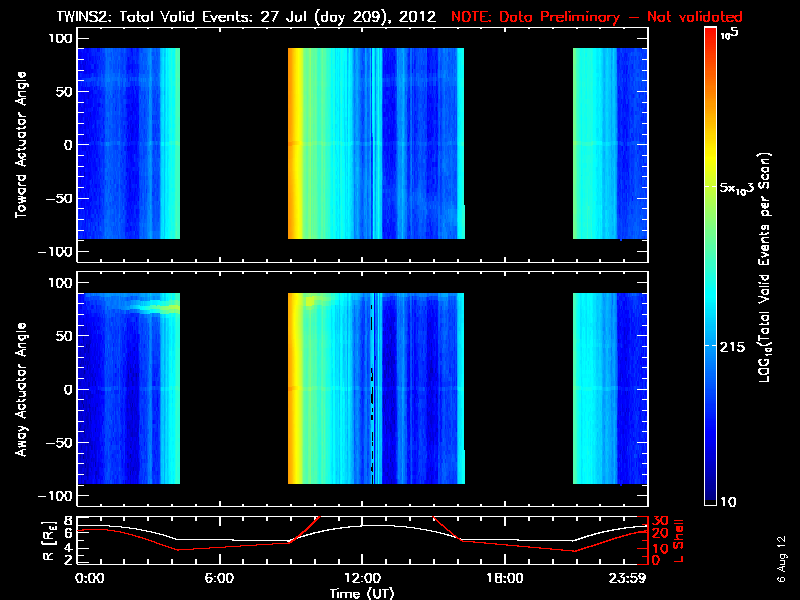
Task: Click the 18:00 time axis label
Action: pos(505,578)
